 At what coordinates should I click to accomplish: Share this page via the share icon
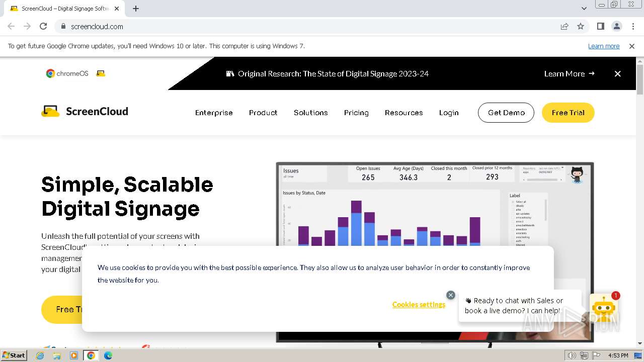[x=565, y=27]
